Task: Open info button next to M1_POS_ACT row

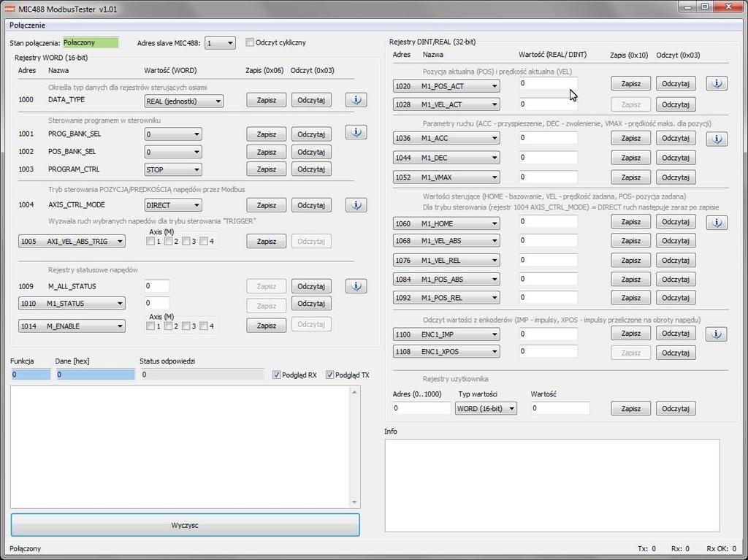Action: pyautogui.click(x=717, y=83)
